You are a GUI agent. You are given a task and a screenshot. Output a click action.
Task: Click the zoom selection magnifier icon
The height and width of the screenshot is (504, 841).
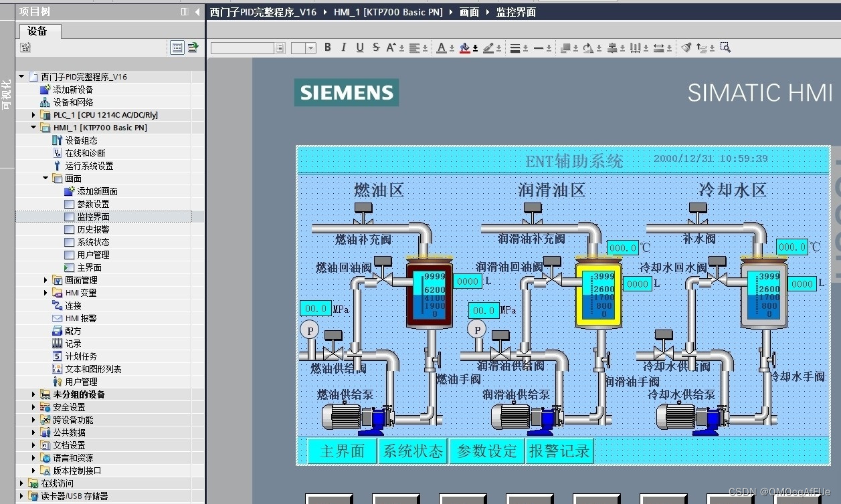(725, 47)
